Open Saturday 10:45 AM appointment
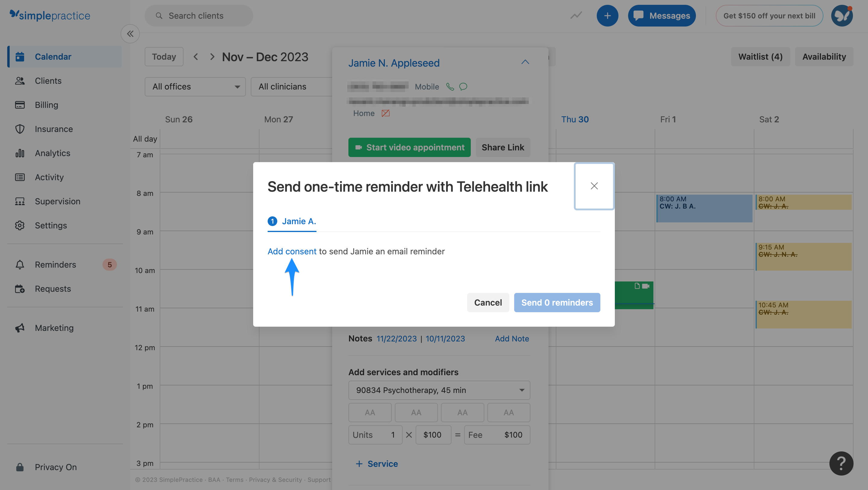The width and height of the screenshot is (868, 490). click(803, 314)
